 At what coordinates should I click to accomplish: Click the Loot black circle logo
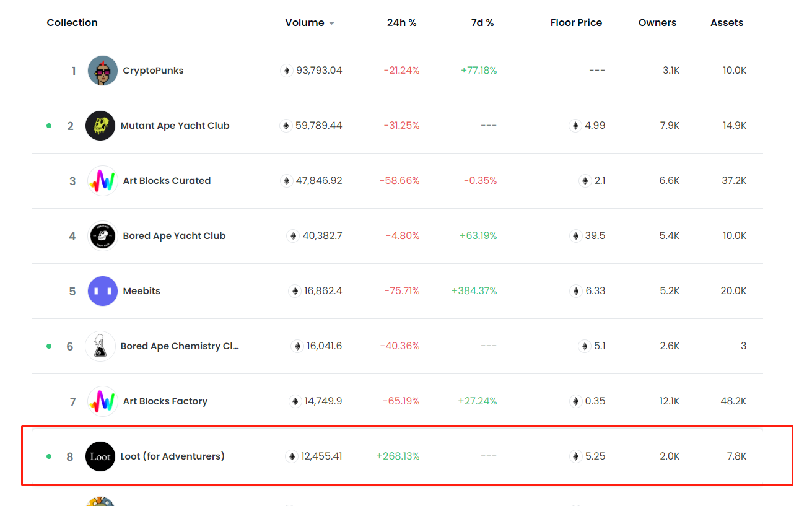(x=100, y=456)
